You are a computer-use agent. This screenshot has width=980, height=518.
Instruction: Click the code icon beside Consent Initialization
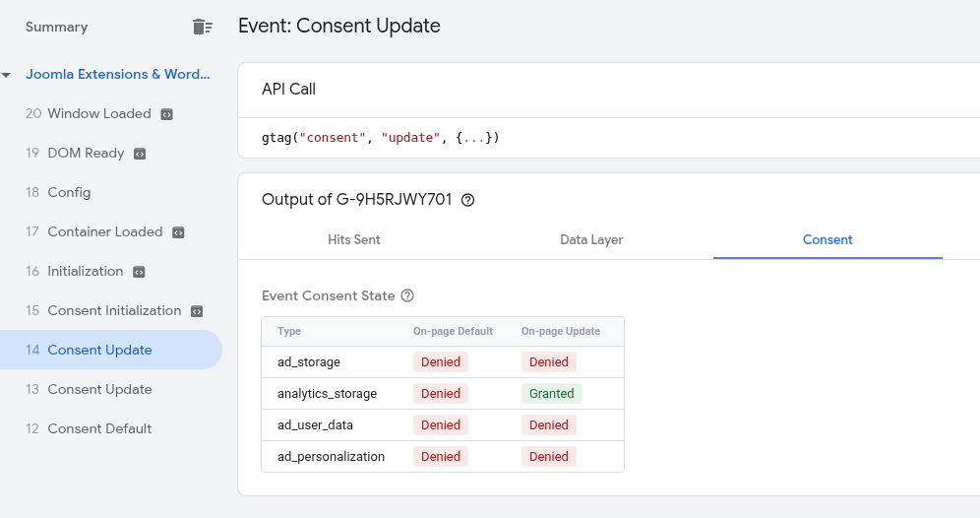[x=197, y=311]
